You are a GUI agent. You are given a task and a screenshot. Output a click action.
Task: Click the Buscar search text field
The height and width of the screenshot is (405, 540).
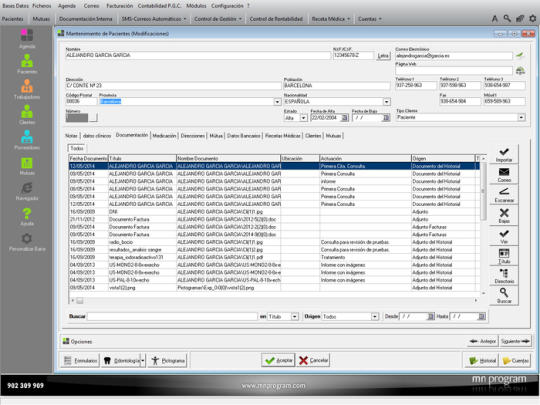172,316
